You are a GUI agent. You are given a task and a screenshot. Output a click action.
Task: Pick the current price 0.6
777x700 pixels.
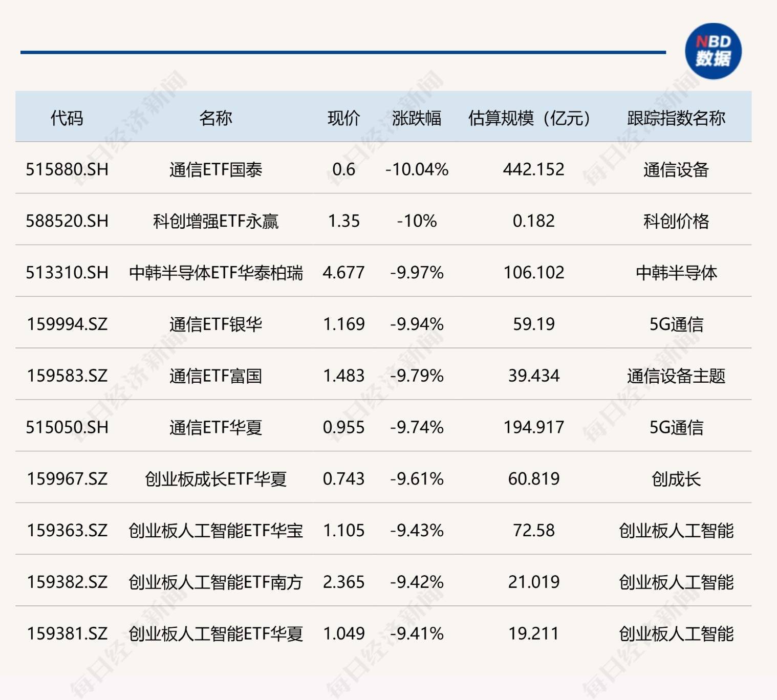coord(343,169)
